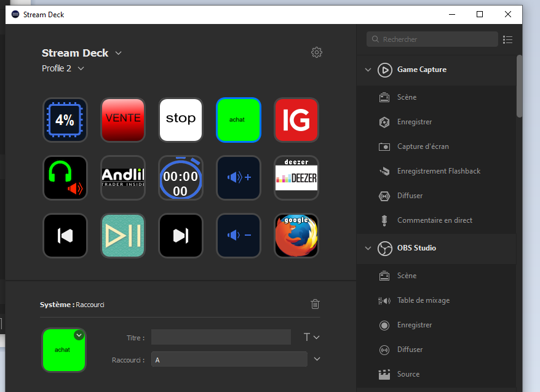Click the previous track key
Image resolution: width=540 pixels, height=392 pixels.
(x=65, y=236)
